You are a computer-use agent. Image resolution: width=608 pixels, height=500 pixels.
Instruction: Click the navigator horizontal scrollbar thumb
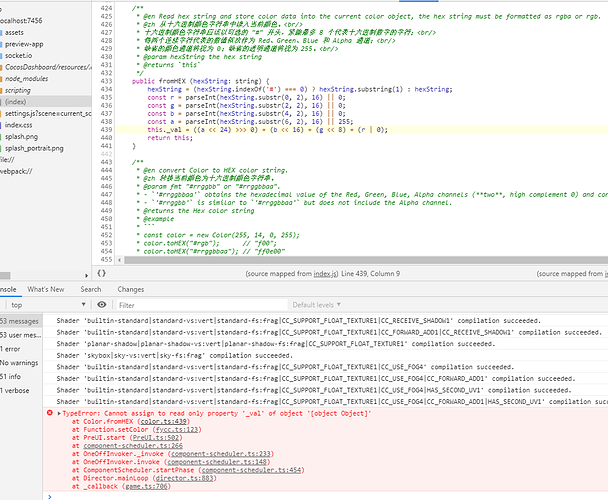5,275
